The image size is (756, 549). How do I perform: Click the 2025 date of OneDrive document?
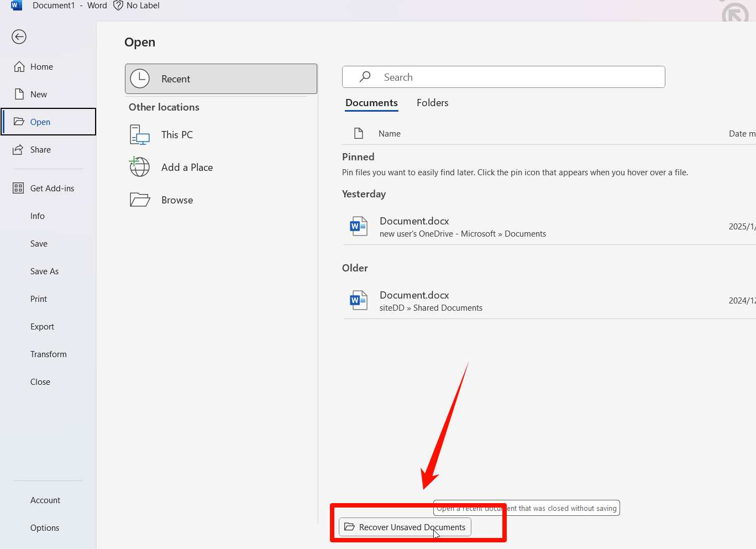(x=742, y=227)
